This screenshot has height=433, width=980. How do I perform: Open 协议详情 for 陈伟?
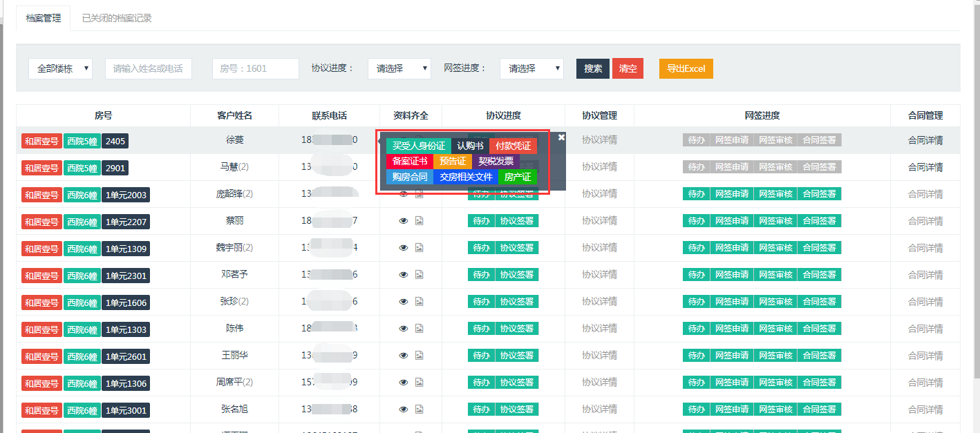[x=599, y=329]
